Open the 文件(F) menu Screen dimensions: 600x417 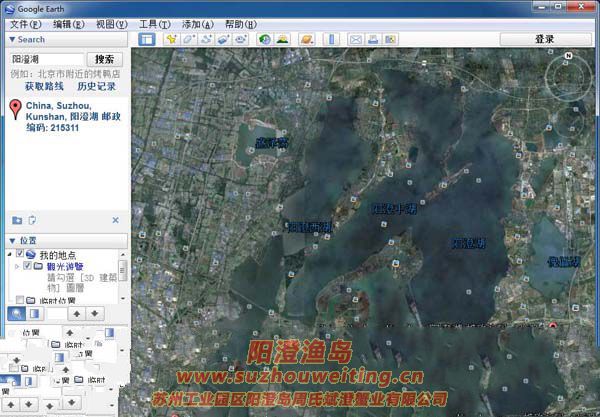25,23
